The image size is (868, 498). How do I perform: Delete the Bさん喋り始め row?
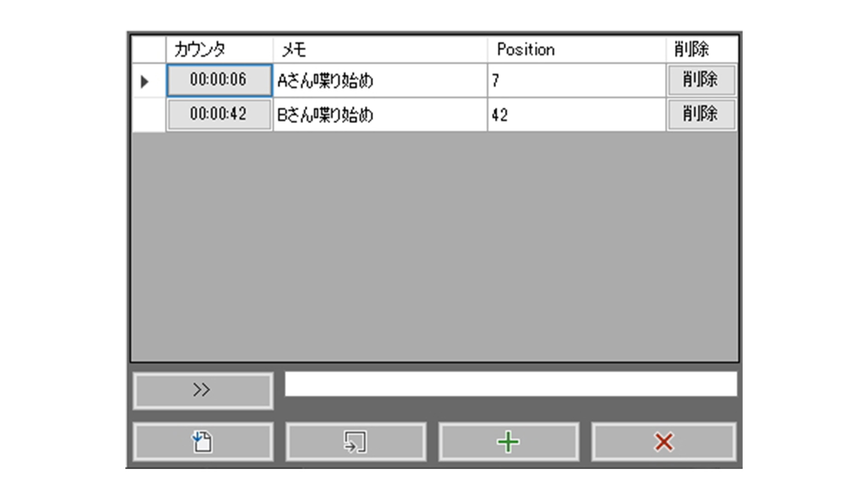pyautogui.click(x=701, y=114)
